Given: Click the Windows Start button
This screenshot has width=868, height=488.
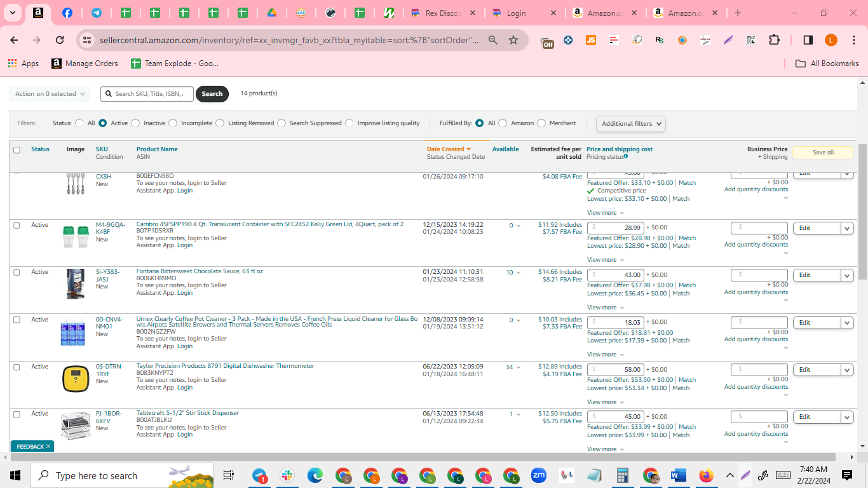Looking at the screenshot, I should [15, 475].
